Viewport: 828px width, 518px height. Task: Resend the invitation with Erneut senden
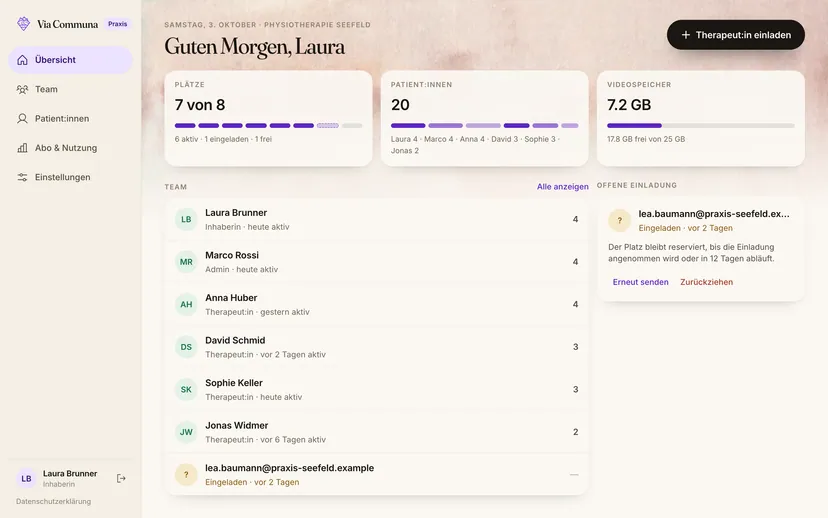tap(641, 282)
